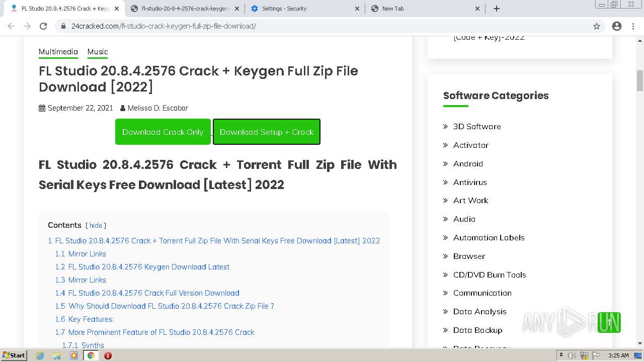Click the green scroll-to-top arrow button
The image size is (644, 362).
tap(609, 322)
